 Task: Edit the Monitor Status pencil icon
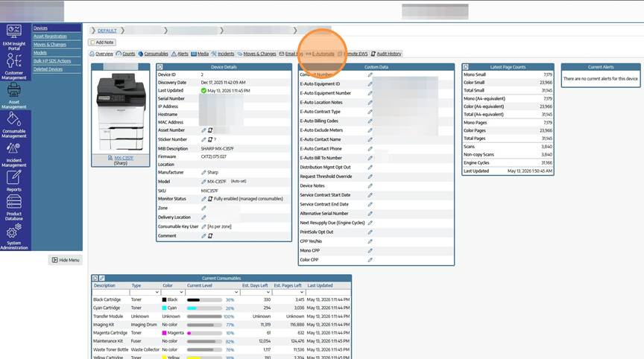click(x=203, y=199)
